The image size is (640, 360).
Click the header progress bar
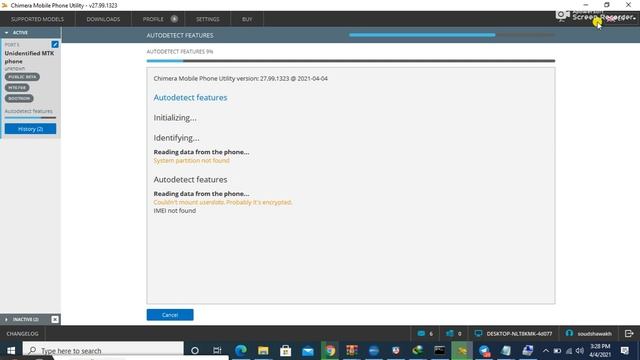click(452, 35)
